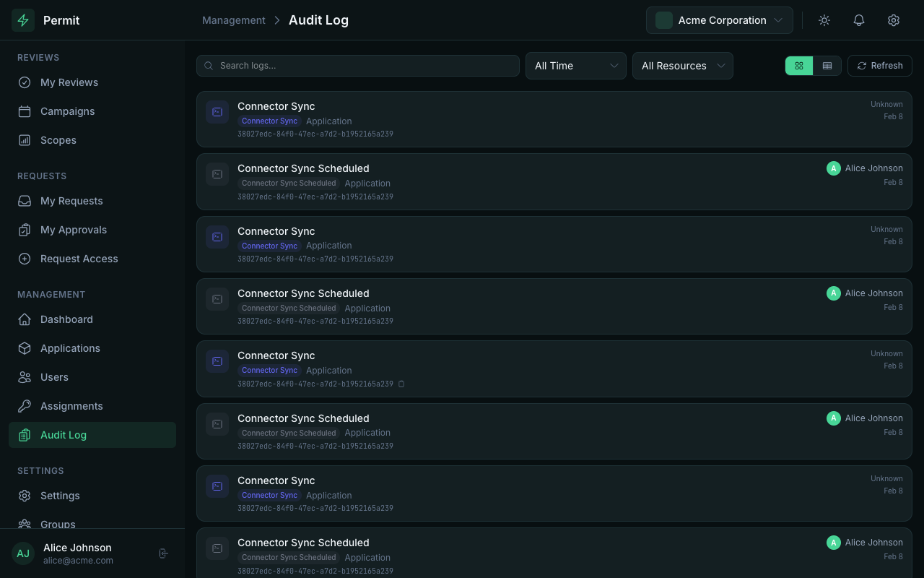924x578 pixels.
Task: Open the All Time filter dropdown
Action: [575, 66]
